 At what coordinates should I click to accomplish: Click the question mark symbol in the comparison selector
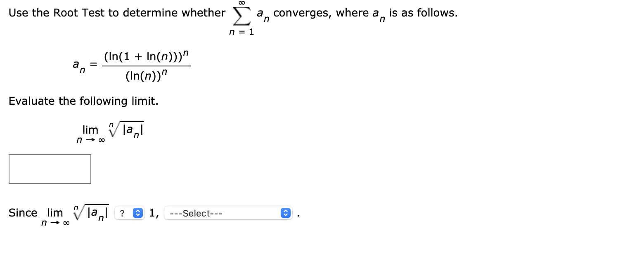point(122,213)
